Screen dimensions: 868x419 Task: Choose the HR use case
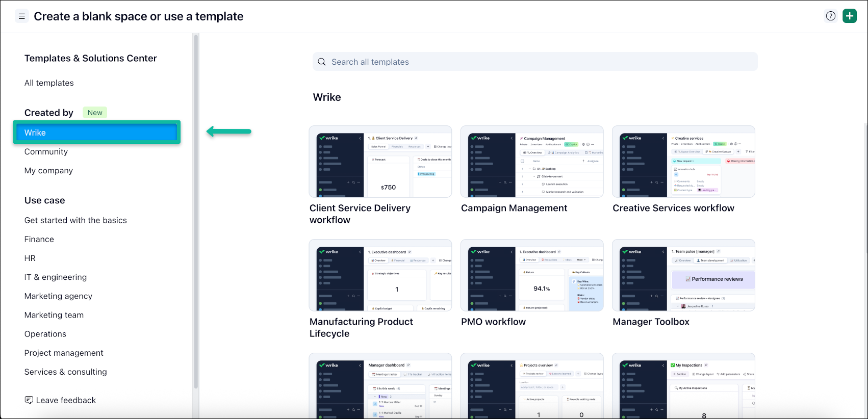tap(30, 258)
